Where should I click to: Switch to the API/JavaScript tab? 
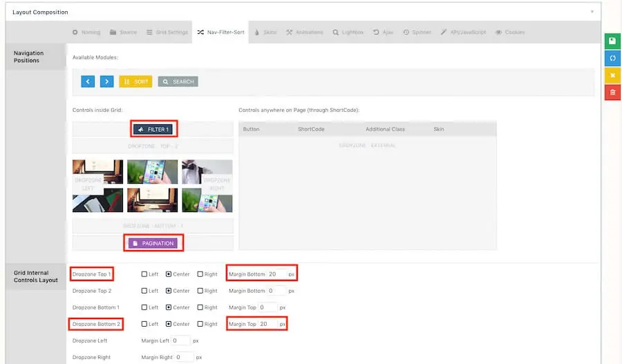(x=463, y=32)
